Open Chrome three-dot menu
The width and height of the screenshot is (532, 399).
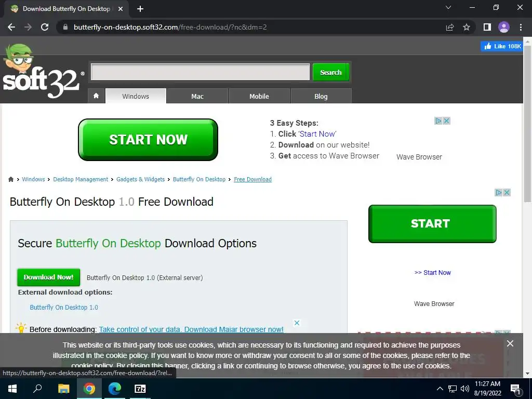coord(521,27)
